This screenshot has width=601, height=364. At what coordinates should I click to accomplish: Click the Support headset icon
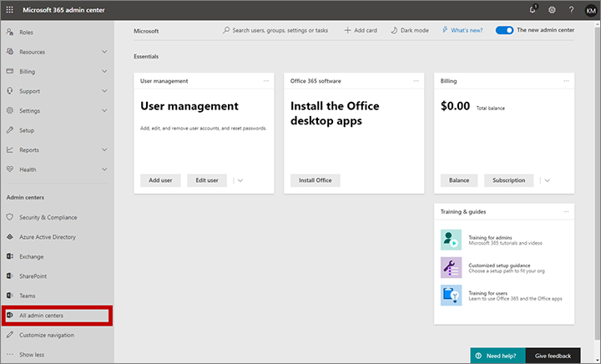(10, 91)
